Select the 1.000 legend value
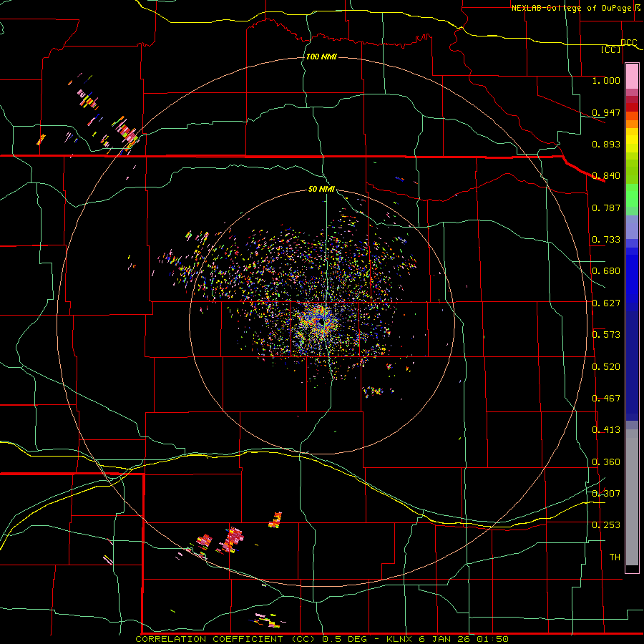 pos(606,80)
